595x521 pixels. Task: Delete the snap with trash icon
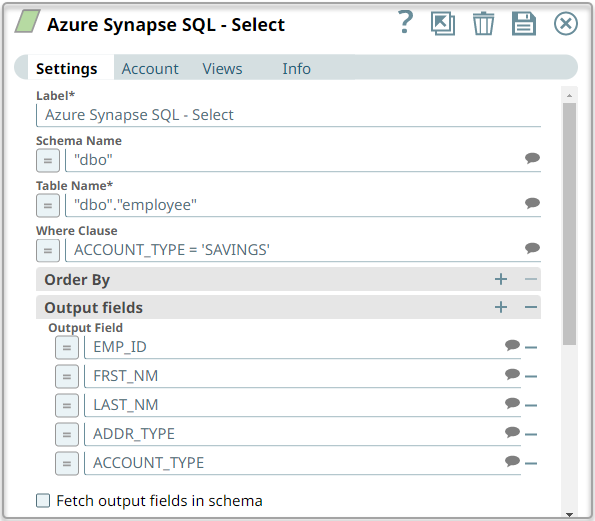[x=483, y=24]
